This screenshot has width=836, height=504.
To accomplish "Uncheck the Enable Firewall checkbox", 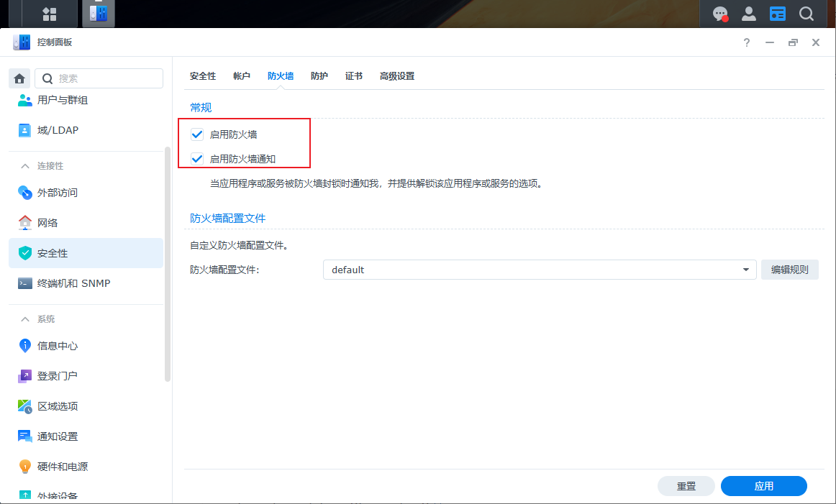I will coord(197,134).
